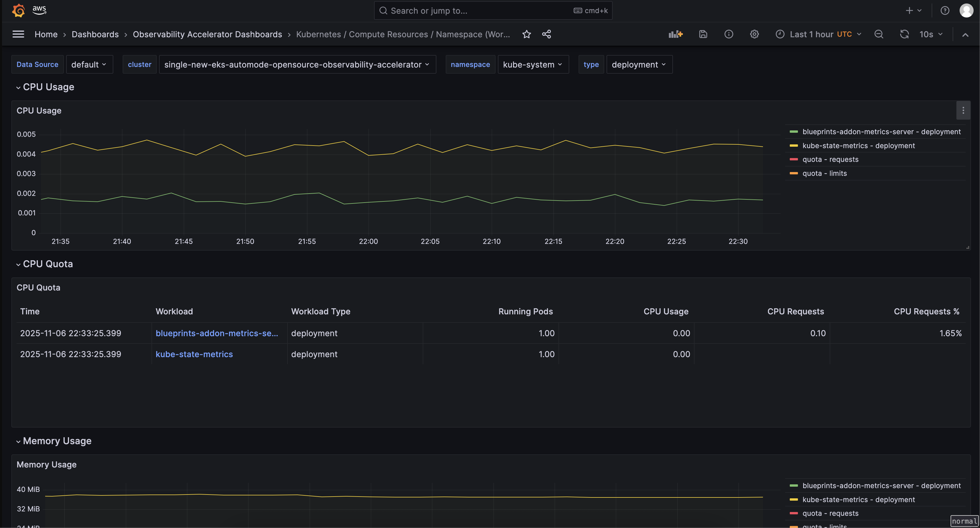Image resolution: width=980 pixels, height=528 pixels.
Task: Navigate to Observability Accelerator Dashboards breadcrumb
Action: pos(207,34)
